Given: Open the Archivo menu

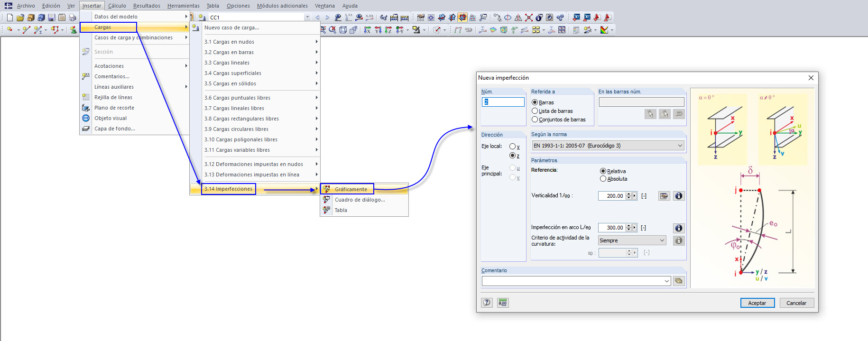Looking at the screenshot, I should [x=26, y=6].
